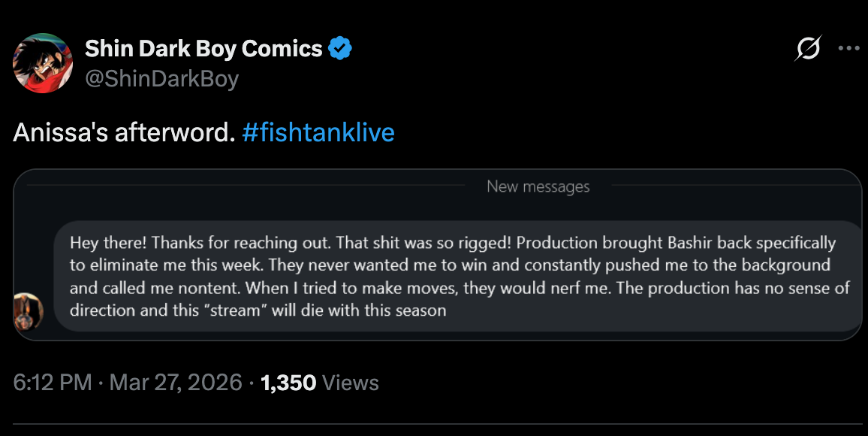Viewport: 868px width, 436px height.
Task: Click the name Bashir in the message
Action: [x=690, y=244]
